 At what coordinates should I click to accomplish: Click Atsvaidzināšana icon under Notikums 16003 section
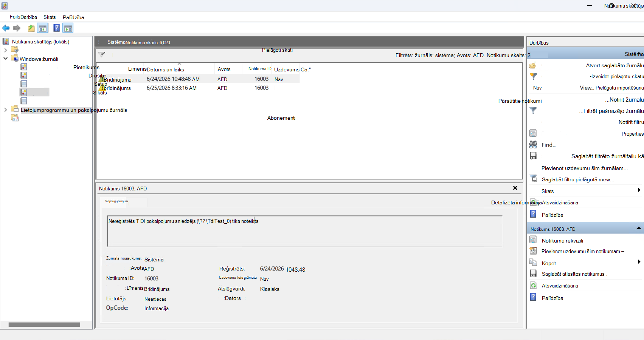(x=533, y=285)
